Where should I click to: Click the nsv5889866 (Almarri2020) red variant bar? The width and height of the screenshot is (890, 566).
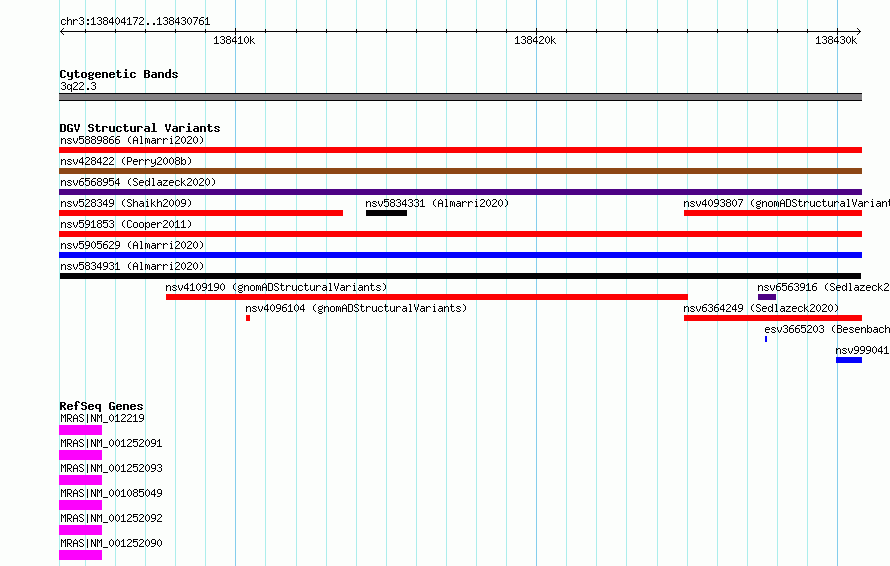tap(460, 150)
